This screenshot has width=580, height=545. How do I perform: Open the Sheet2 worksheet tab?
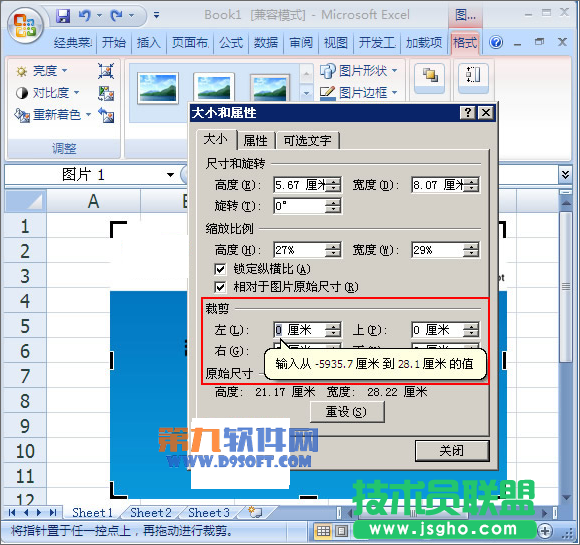pyautogui.click(x=151, y=512)
